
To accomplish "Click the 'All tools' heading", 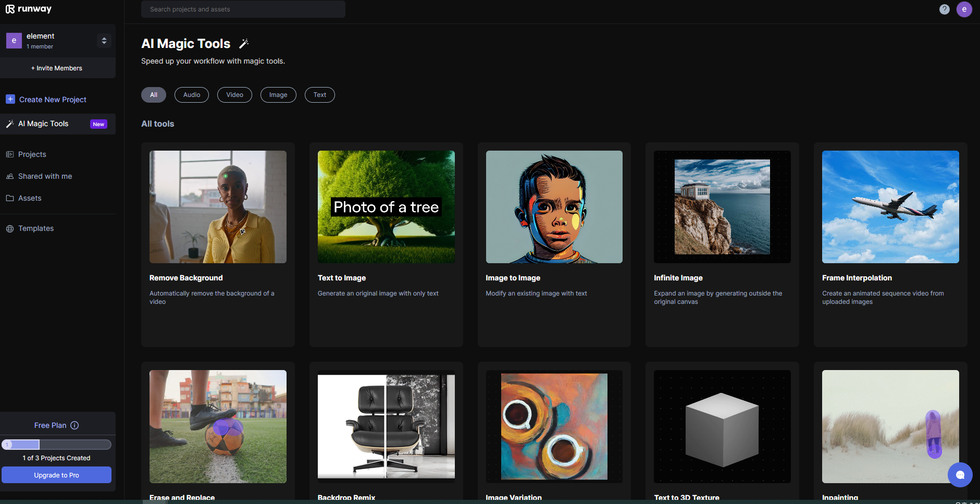I will 158,124.
